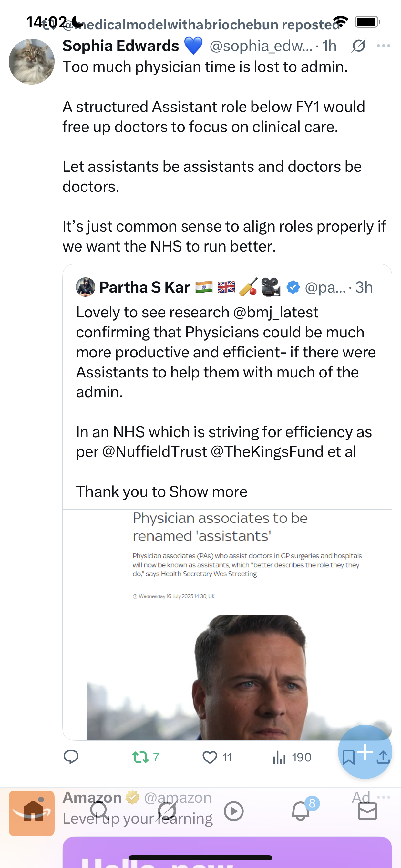The width and height of the screenshot is (401, 868).
Task: Open the Messages envelope tab
Action: pos(367,811)
